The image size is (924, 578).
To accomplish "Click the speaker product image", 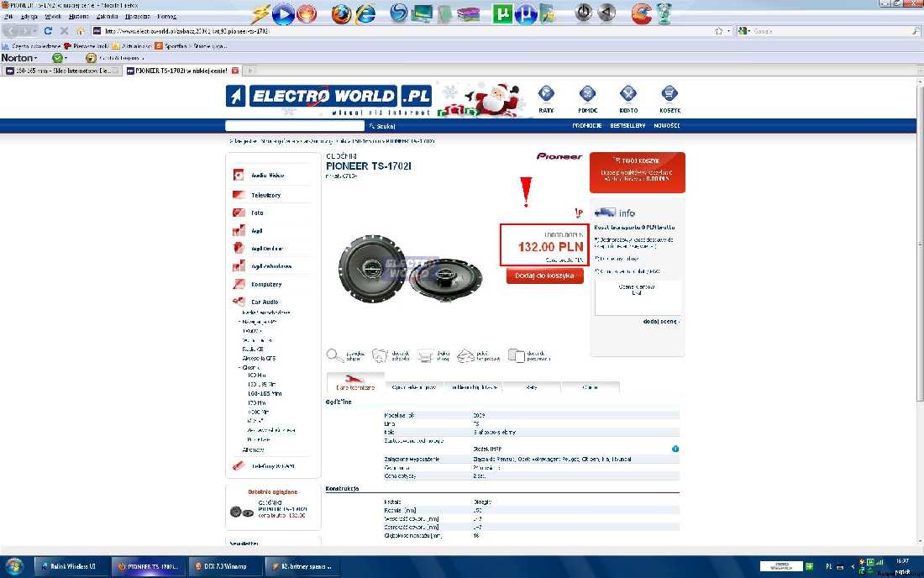I will pyautogui.click(x=410, y=269).
